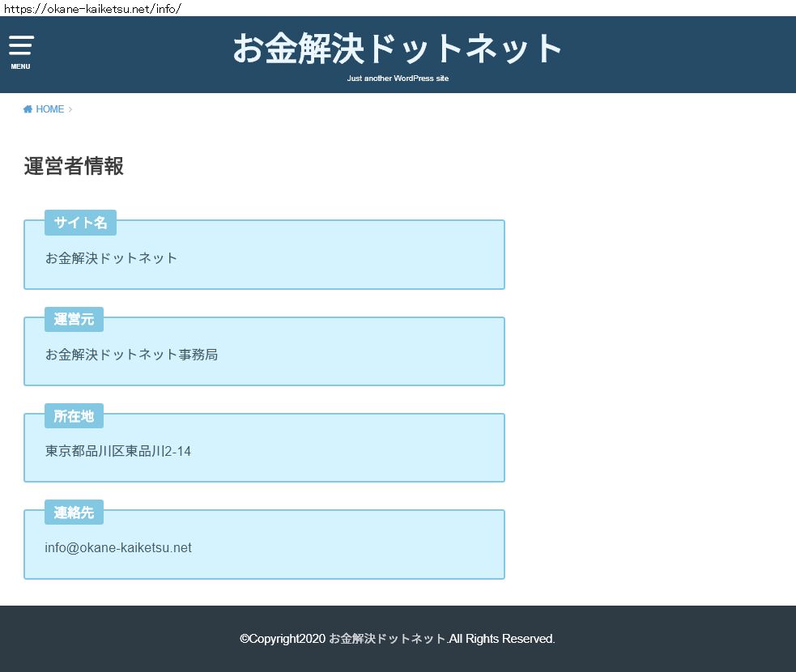The image size is (796, 672).
Task: Click the ©Copyright2020 text in the footer
Action: [x=283, y=639]
